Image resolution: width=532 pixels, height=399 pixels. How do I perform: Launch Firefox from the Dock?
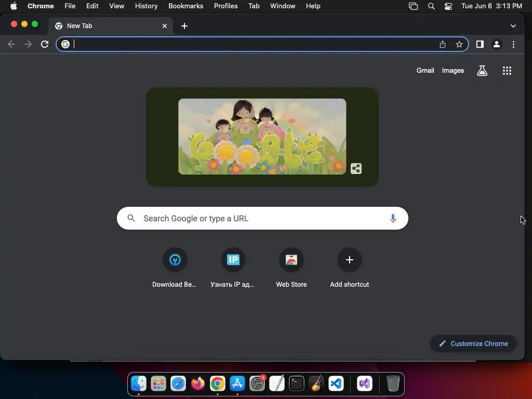coord(198,384)
